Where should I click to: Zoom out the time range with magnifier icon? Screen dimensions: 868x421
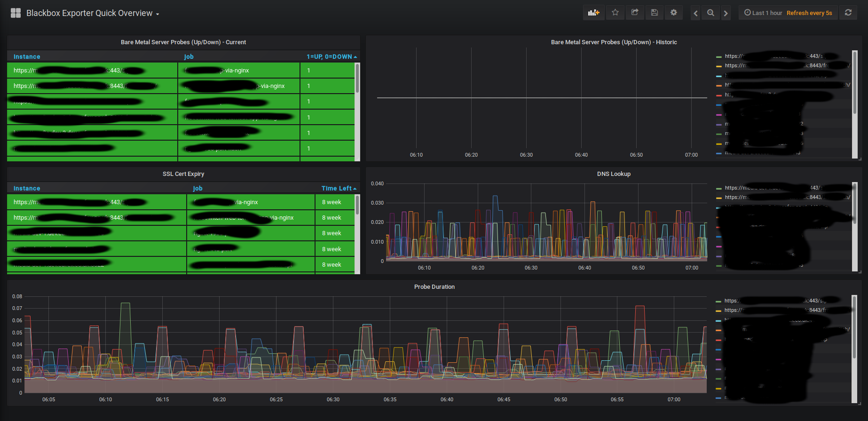(x=710, y=13)
